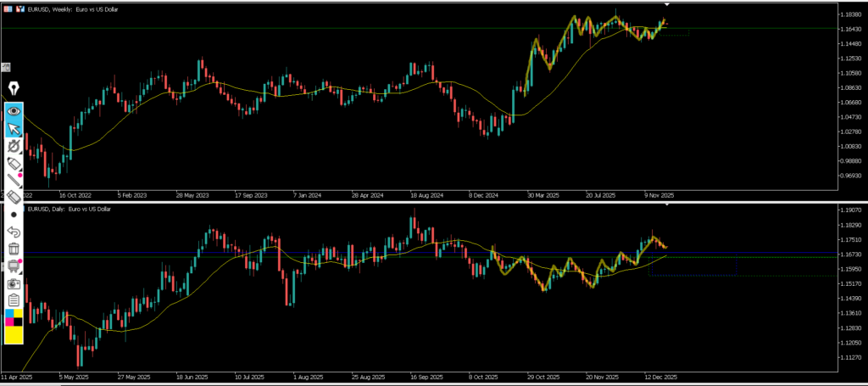Undo the last drawing with the undo arrow
868x386 pixels.
coord(14,232)
